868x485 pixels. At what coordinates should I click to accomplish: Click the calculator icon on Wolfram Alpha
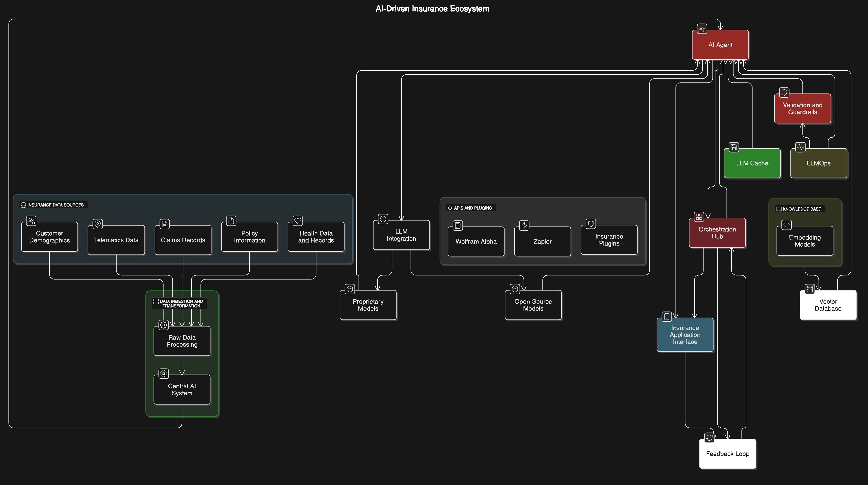(458, 225)
